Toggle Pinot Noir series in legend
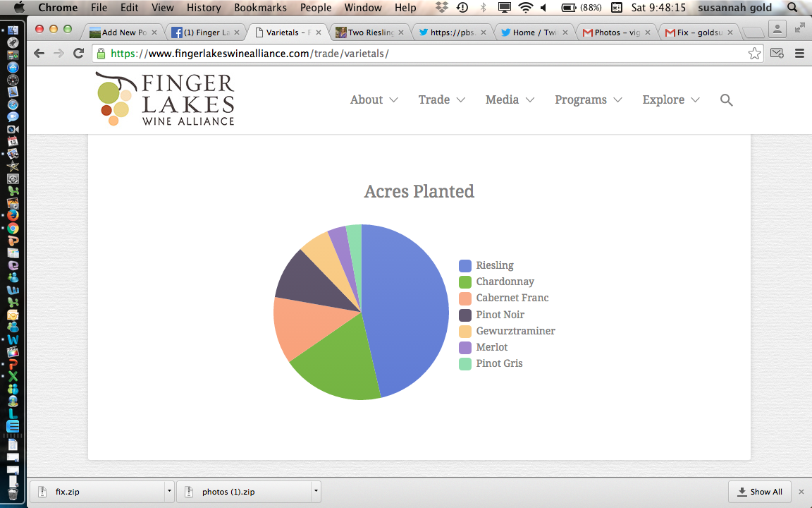This screenshot has height=508, width=812. pos(500,315)
